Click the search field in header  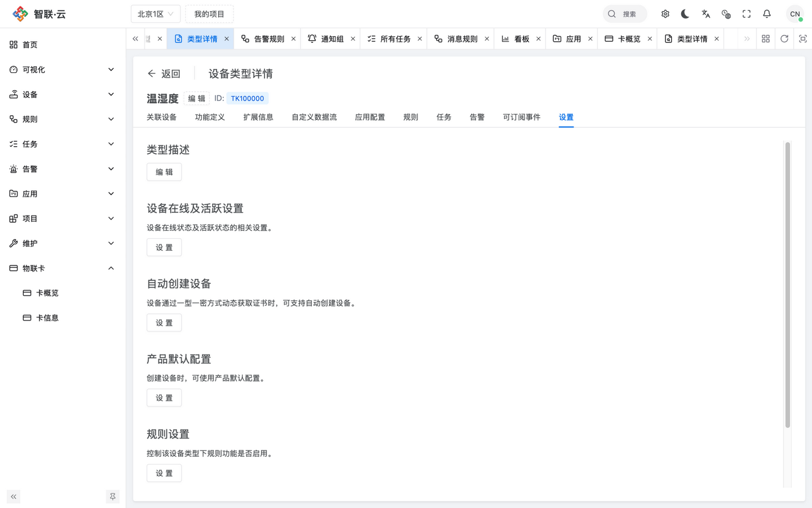(x=625, y=14)
